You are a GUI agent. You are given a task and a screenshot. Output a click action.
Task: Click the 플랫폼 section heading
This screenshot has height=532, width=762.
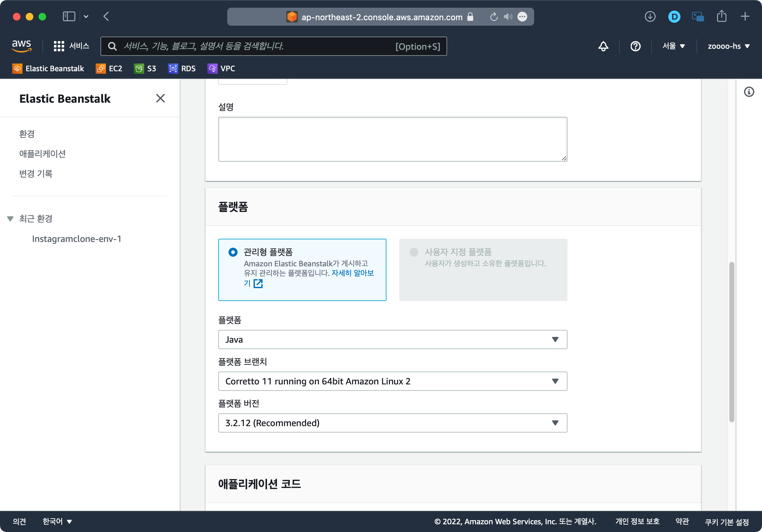tap(233, 207)
